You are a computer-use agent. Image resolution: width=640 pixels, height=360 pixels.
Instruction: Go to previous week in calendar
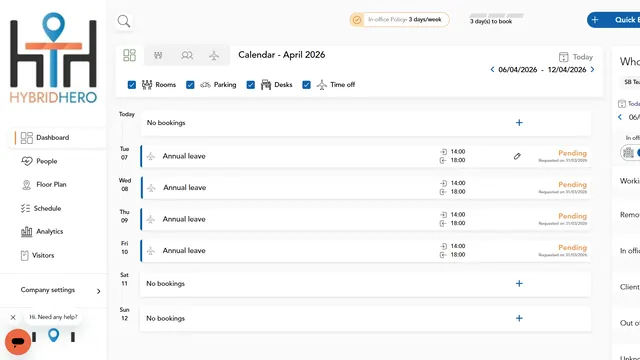point(492,69)
